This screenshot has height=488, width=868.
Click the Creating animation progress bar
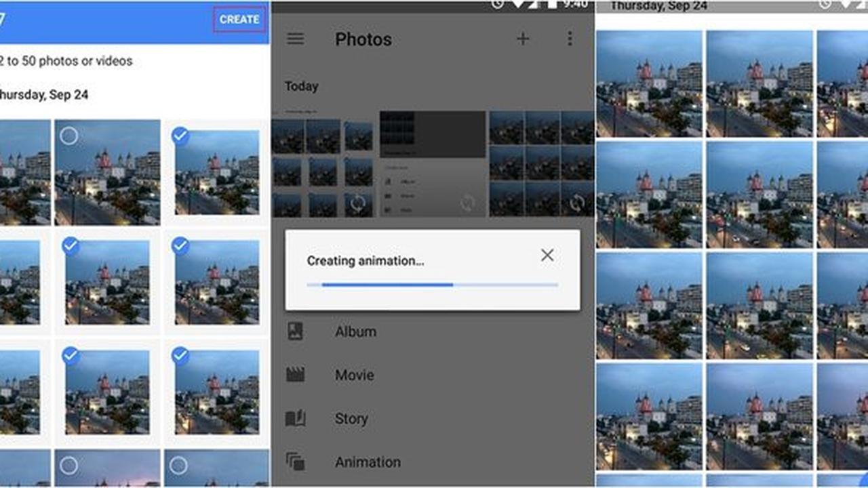tap(433, 285)
